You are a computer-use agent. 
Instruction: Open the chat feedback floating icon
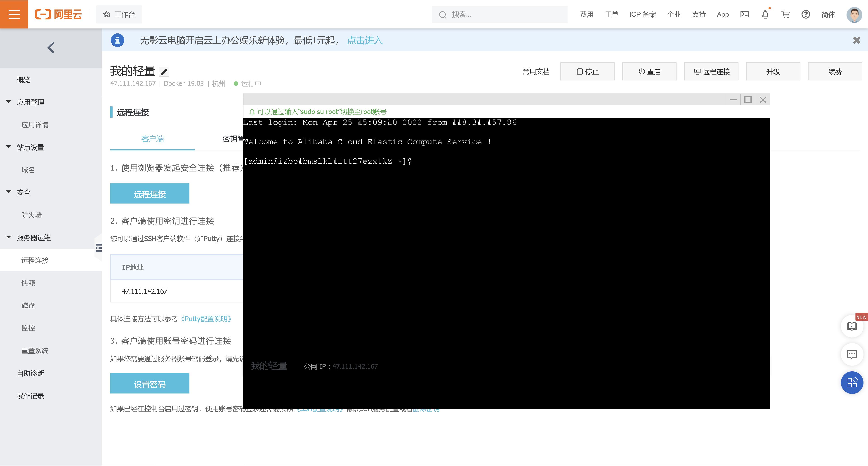852,354
